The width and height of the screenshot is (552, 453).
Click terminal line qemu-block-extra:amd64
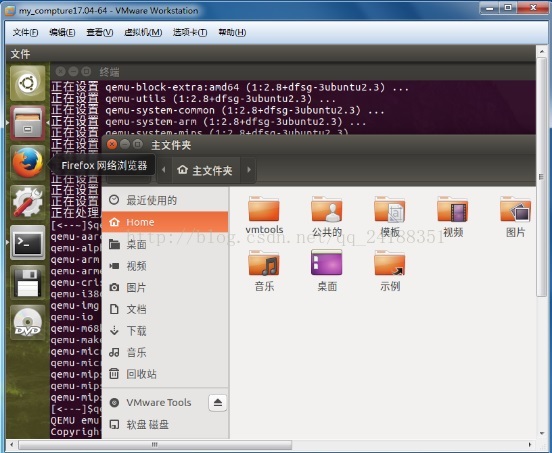(230, 87)
